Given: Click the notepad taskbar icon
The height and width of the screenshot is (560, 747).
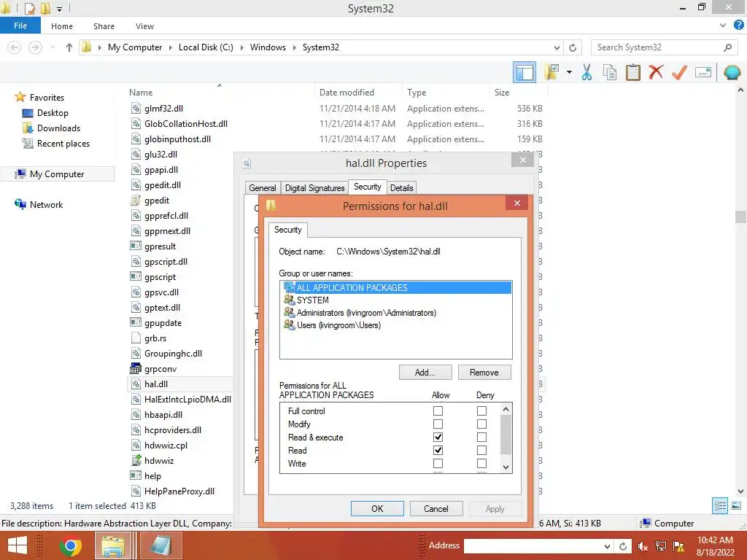Looking at the screenshot, I should tap(160, 545).
